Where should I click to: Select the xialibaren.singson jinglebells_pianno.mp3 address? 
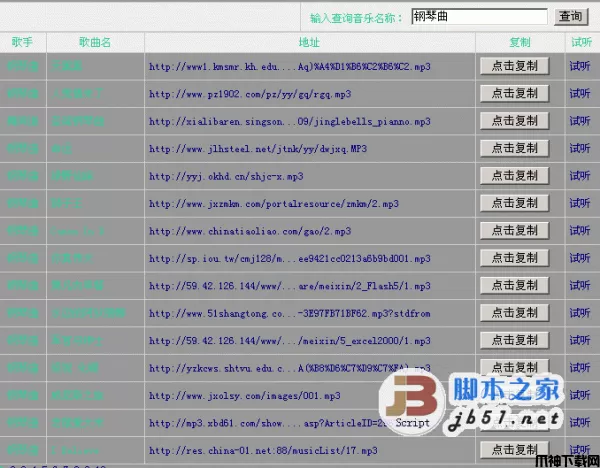pyautogui.click(x=290, y=122)
